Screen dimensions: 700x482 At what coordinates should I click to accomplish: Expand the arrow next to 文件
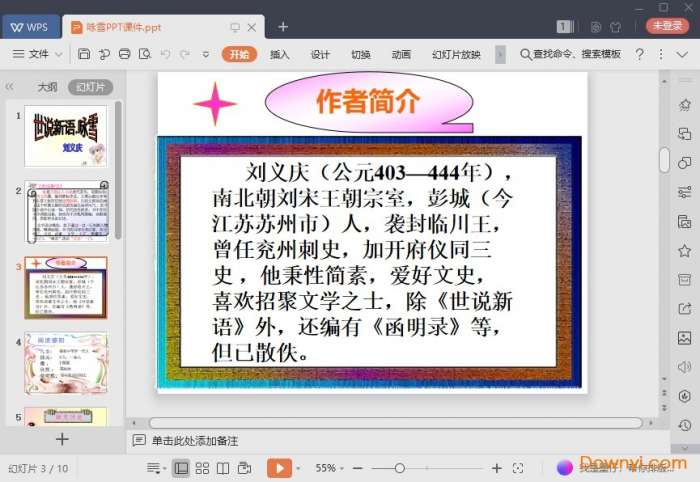point(58,55)
